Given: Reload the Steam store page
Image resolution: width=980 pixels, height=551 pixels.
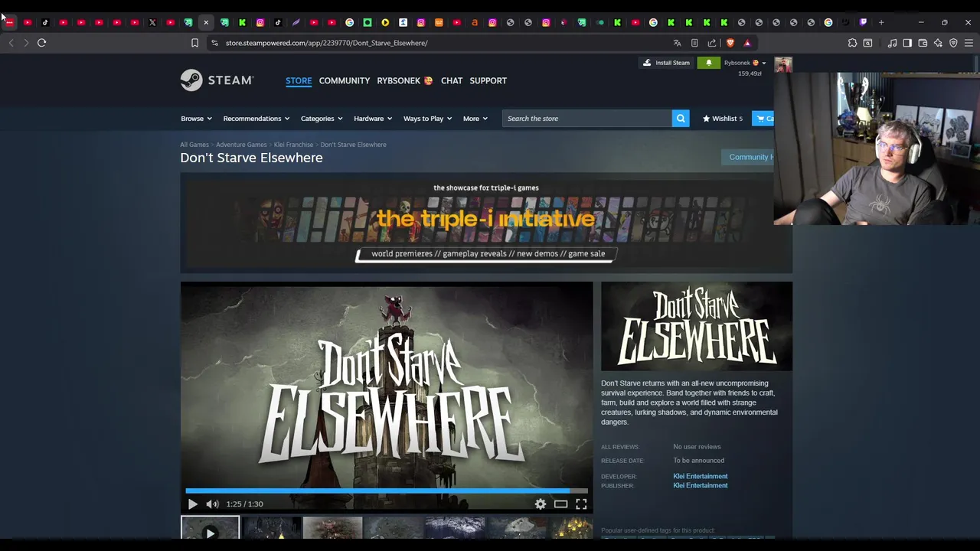Looking at the screenshot, I should (42, 43).
